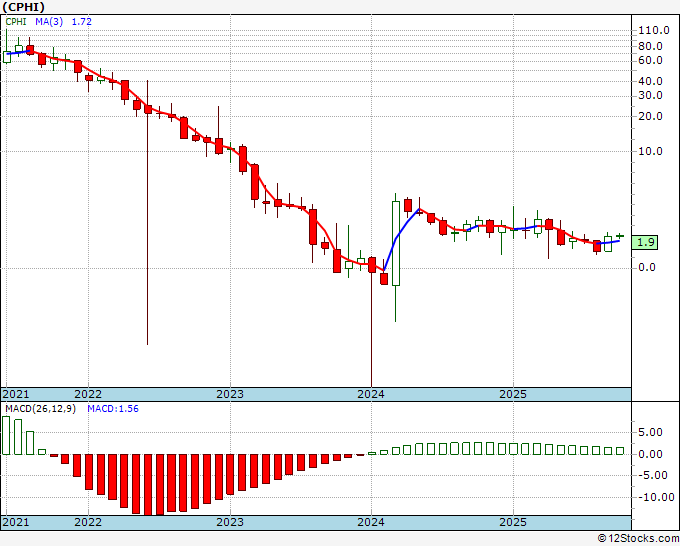Image resolution: width=680 pixels, height=546 pixels.
Task: Select 2025 on the price chart time axis
Action: coord(513,394)
